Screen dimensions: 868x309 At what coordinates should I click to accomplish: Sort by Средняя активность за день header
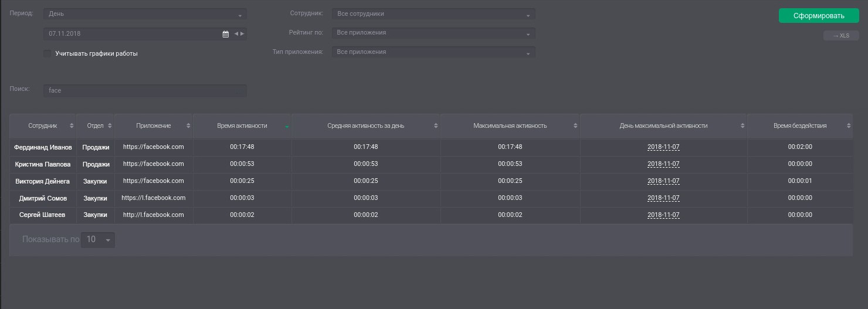[x=366, y=126]
